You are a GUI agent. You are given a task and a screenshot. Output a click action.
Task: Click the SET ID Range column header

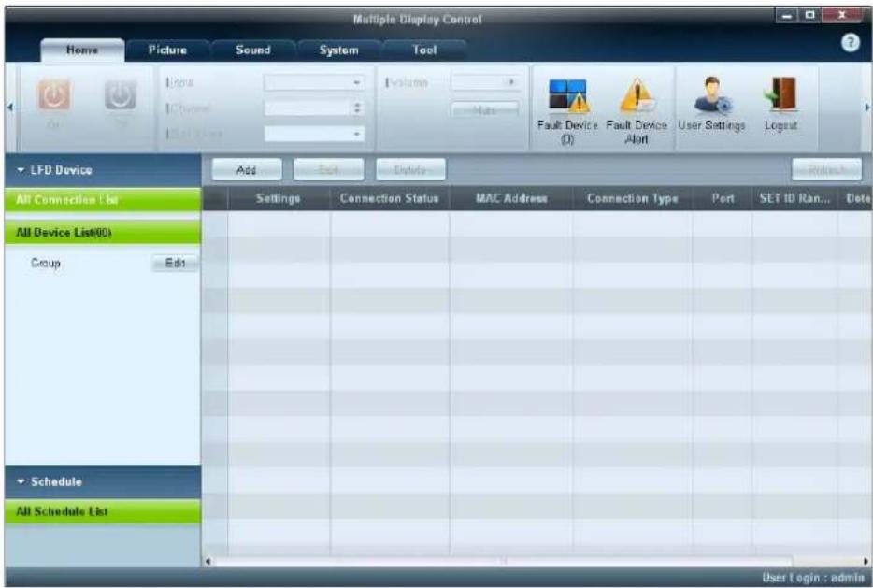[x=794, y=199]
